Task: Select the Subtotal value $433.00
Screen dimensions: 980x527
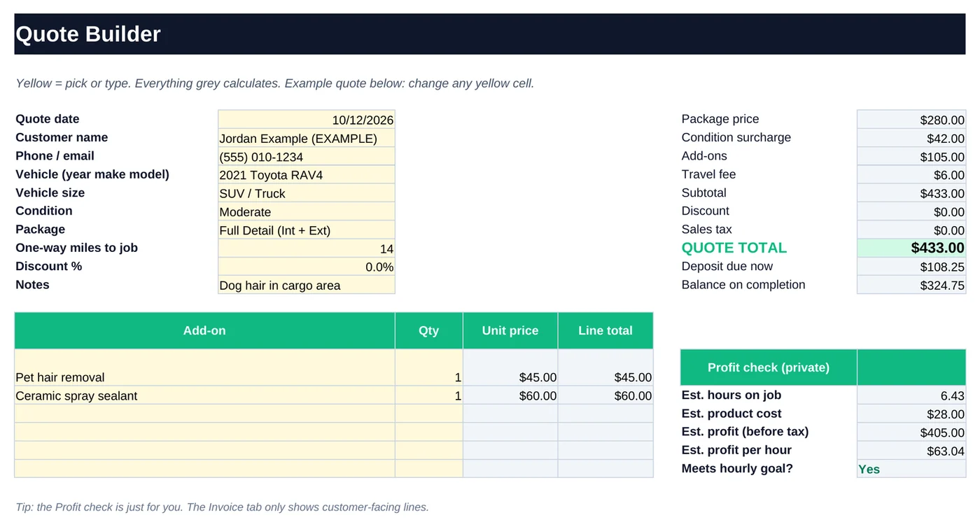Action: [x=911, y=193]
